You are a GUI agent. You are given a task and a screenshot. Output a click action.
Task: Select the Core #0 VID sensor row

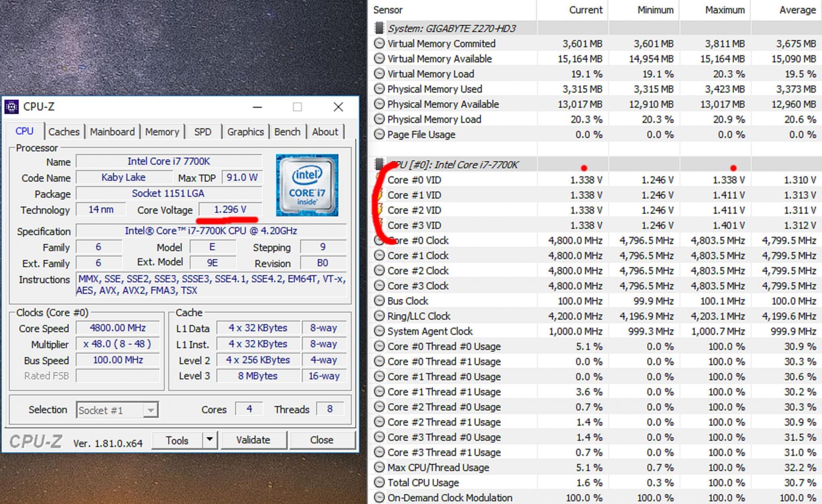[595, 180]
